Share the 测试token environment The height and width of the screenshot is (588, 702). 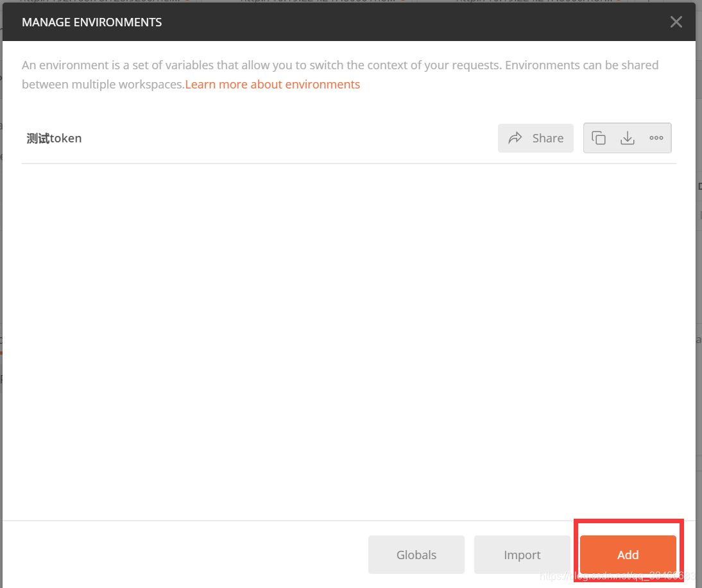pos(535,138)
